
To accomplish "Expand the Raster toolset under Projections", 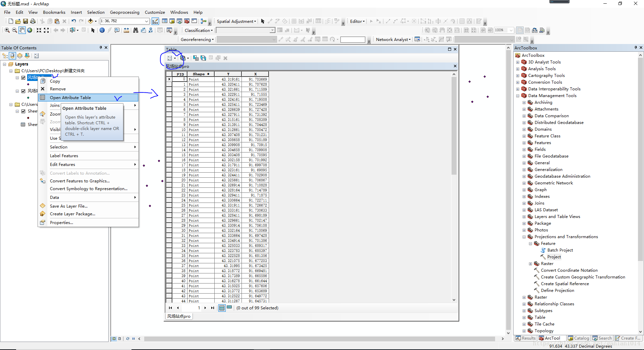I will [x=530, y=264].
